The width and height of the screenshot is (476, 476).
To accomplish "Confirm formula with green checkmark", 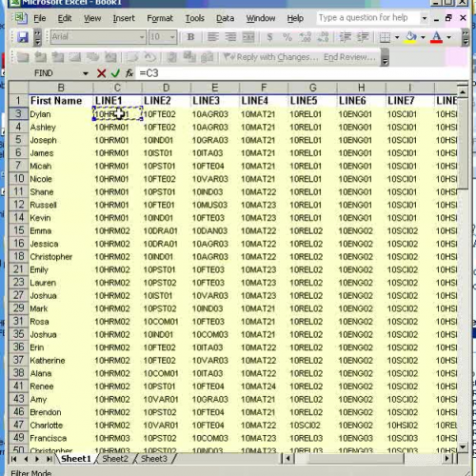I will click(115, 73).
